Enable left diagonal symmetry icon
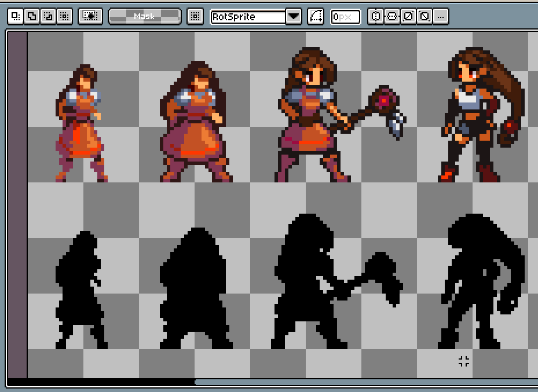Viewport: 538px width, 392px height. coord(424,16)
